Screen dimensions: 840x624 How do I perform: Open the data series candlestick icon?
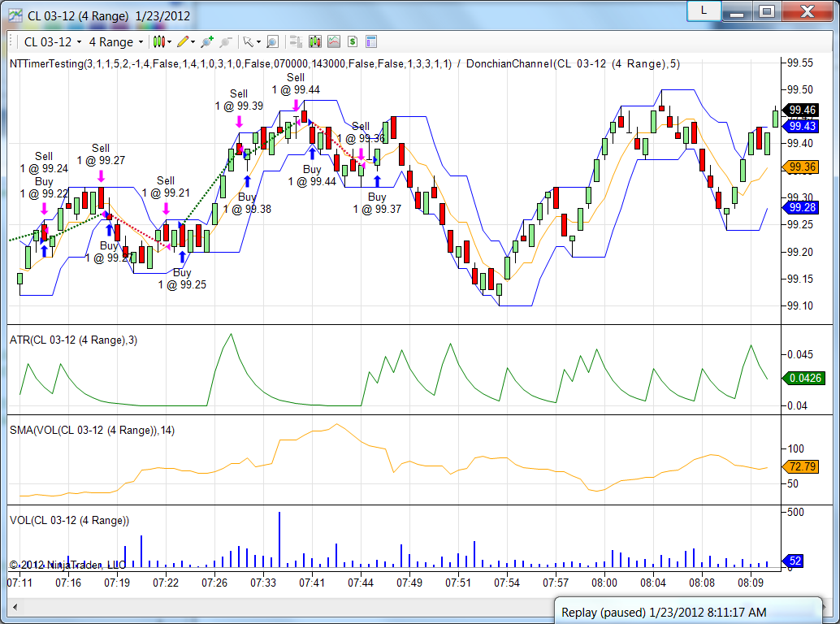(x=315, y=41)
